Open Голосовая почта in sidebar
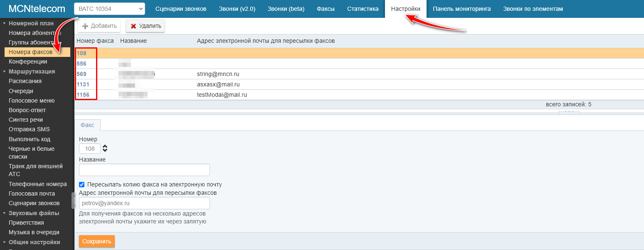 (x=32, y=194)
